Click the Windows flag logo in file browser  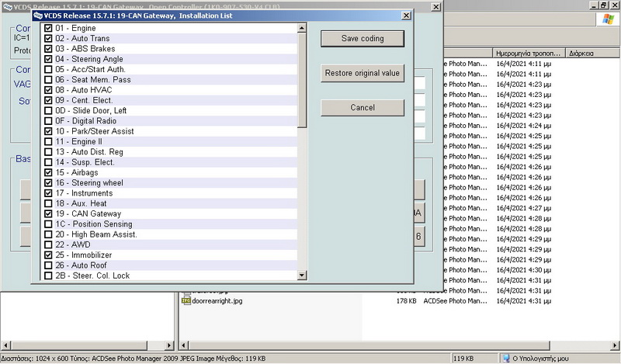tap(608, 19)
